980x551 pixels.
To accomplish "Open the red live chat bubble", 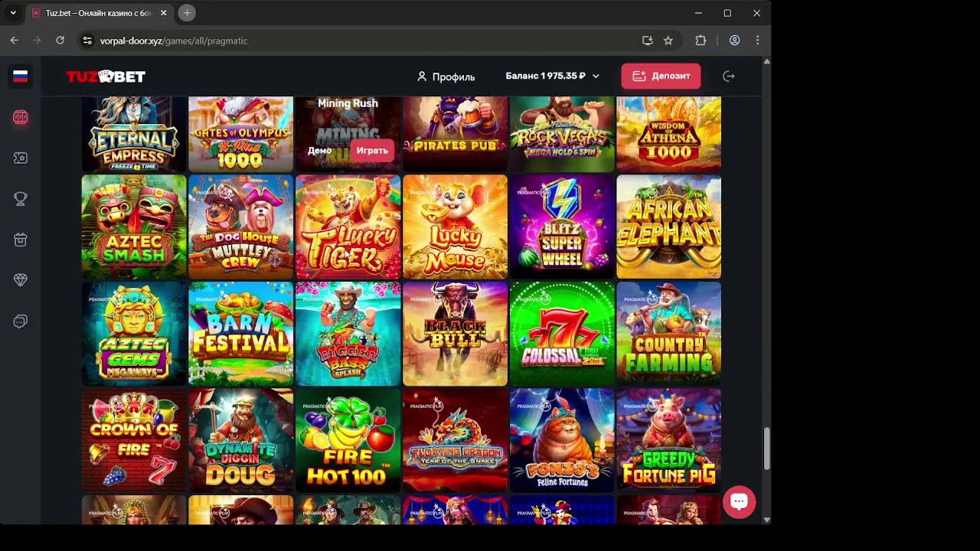I will [739, 502].
